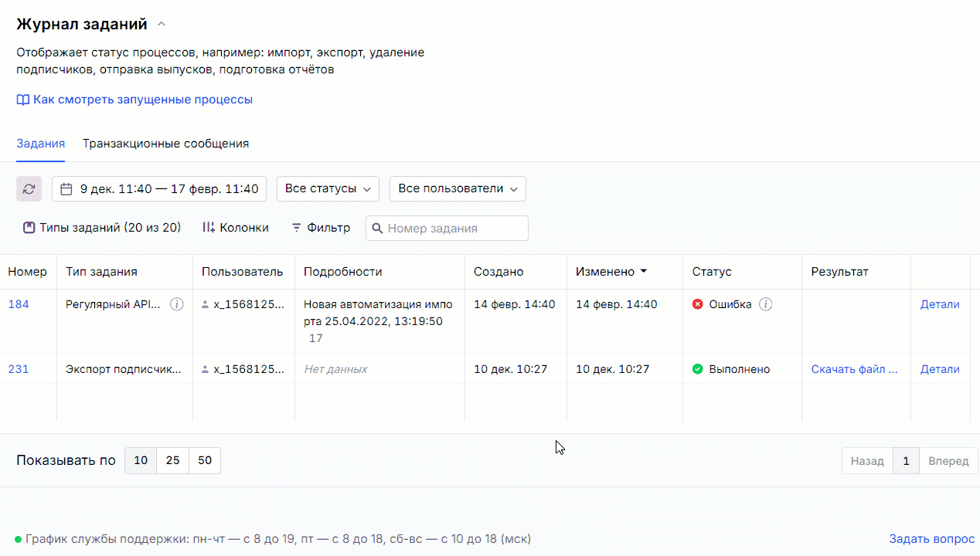This screenshot has width=980, height=556.
Task: Click the user icon for task 231
Action: click(204, 368)
